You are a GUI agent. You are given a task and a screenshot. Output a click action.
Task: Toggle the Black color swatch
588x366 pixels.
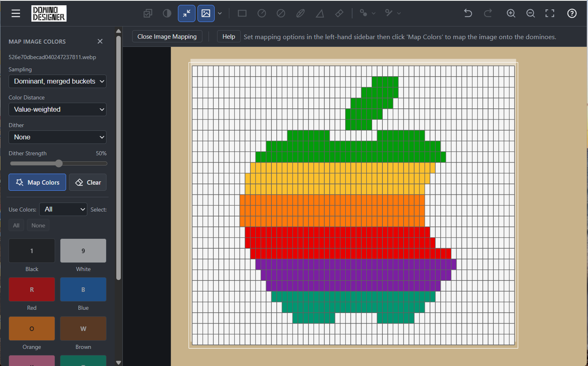coord(32,251)
